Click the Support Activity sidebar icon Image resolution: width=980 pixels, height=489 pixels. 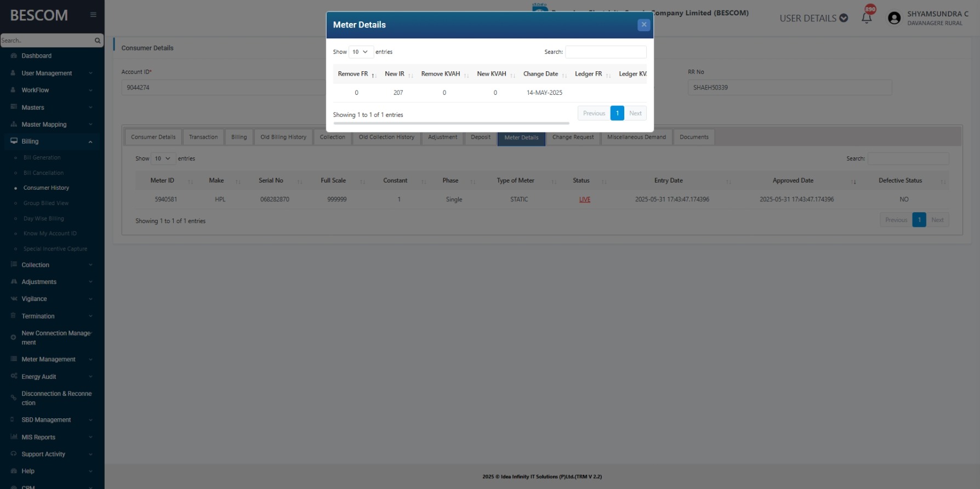point(14,454)
